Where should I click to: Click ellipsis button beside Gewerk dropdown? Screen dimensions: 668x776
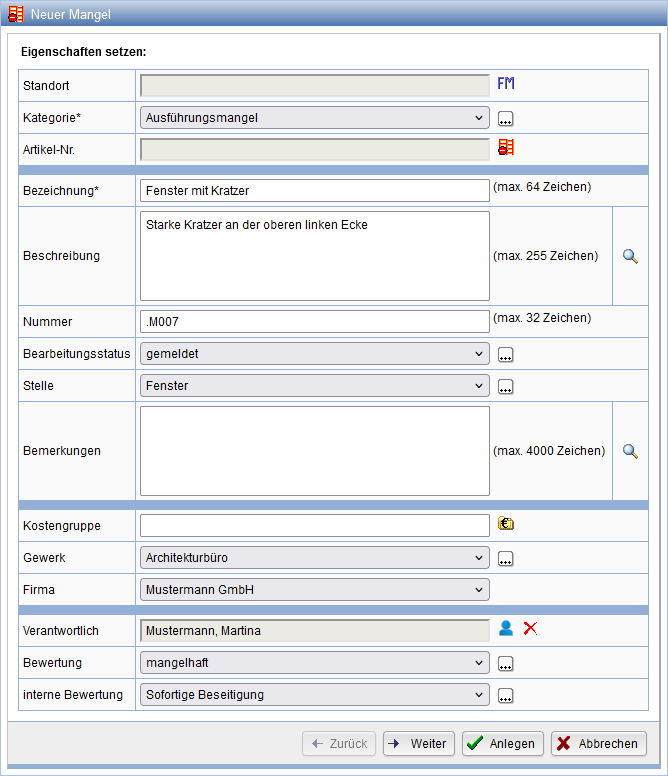506,559
